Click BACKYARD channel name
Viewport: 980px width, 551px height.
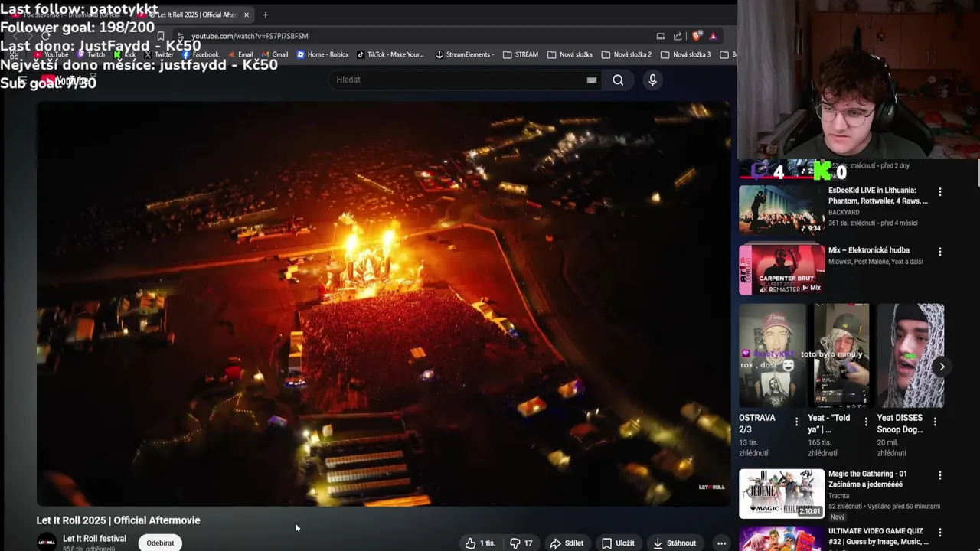[844, 212]
